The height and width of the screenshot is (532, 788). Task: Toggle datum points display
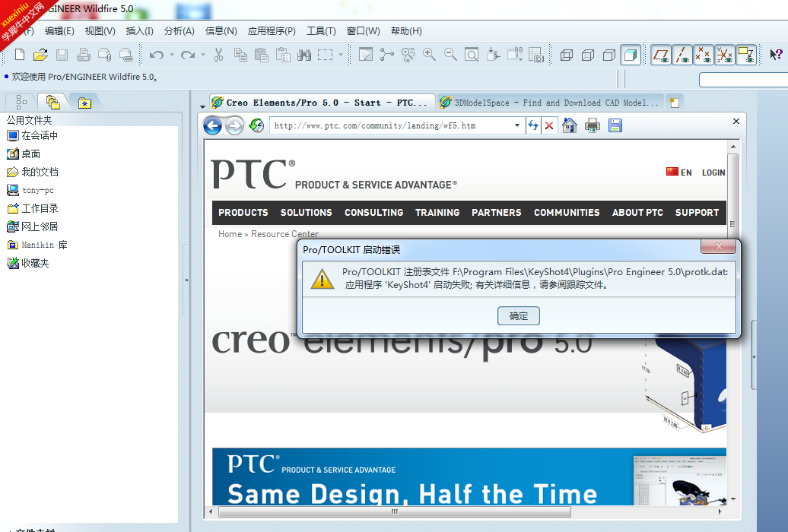[703, 55]
